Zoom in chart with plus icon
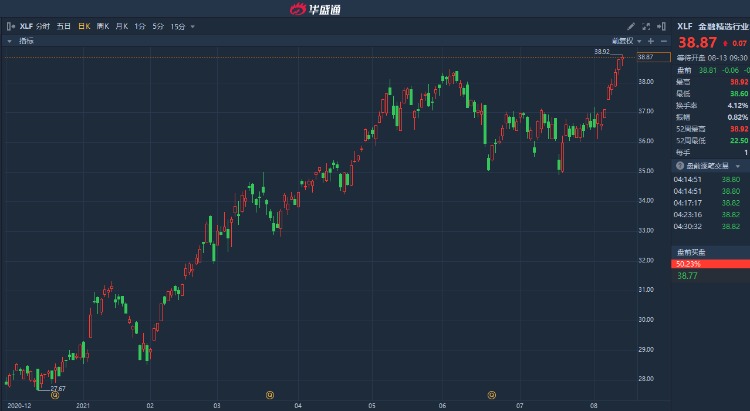Screen dimensions: 750x411 click(x=651, y=41)
